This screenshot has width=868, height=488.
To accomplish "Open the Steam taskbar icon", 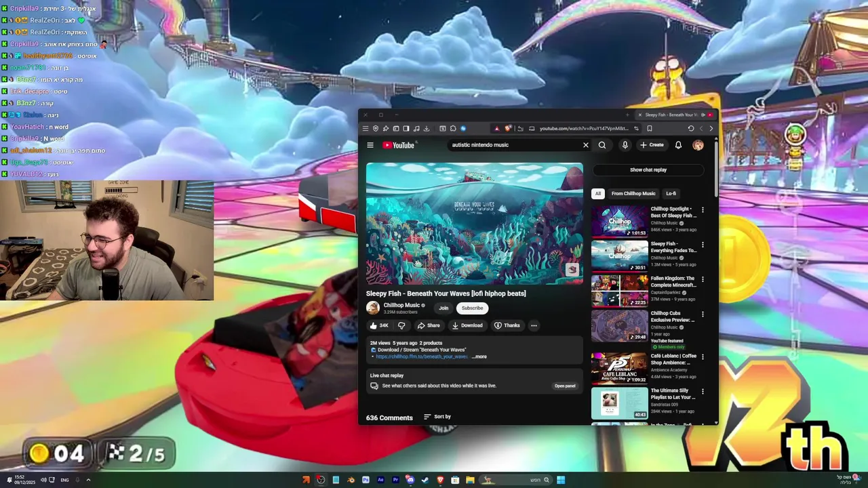I will pyautogui.click(x=425, y=481).
